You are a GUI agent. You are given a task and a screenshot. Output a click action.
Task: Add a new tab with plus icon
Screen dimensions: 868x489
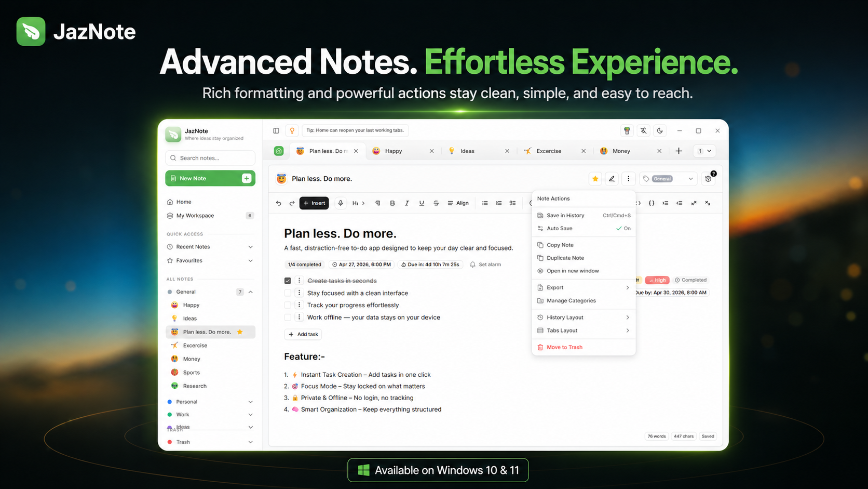coord(679,151)
